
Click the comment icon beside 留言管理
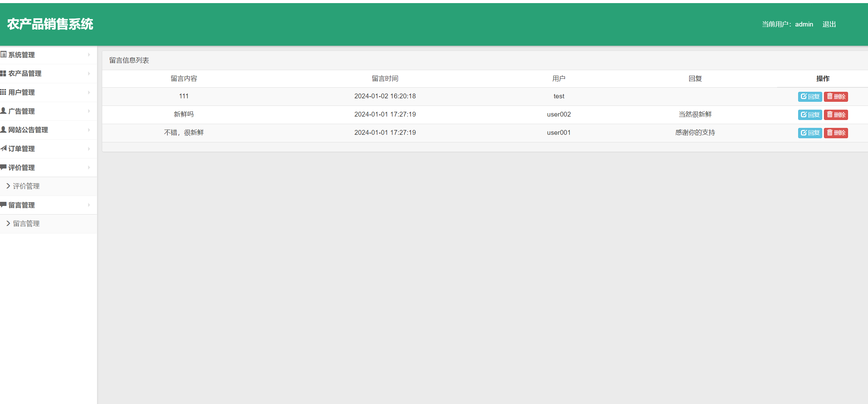coord(3,205)
